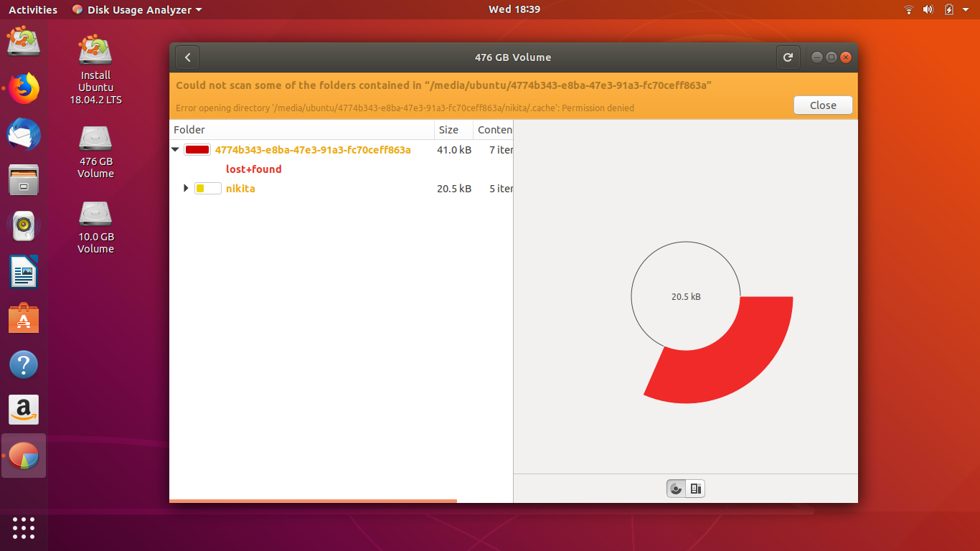This screenshot has height=551, width=980.
Task: Open the system menu dropdown arrow
Action: [966, 10]
